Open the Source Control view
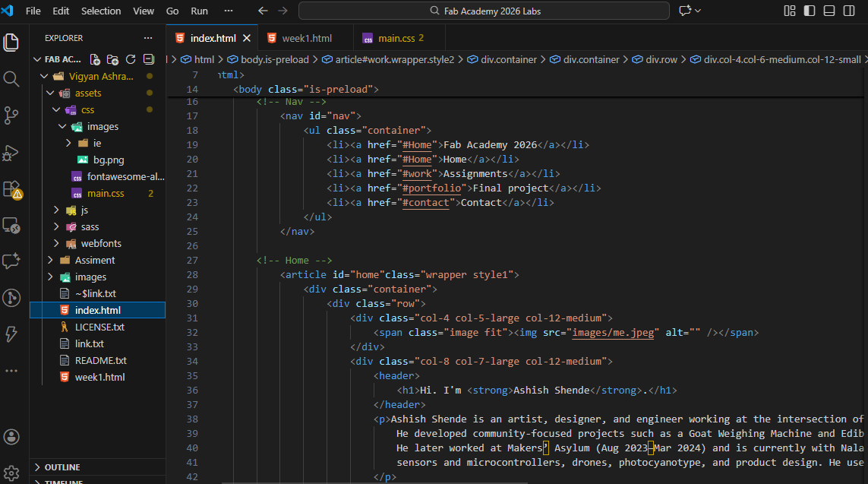The image size is (868, 484). (x=11, y=115)
